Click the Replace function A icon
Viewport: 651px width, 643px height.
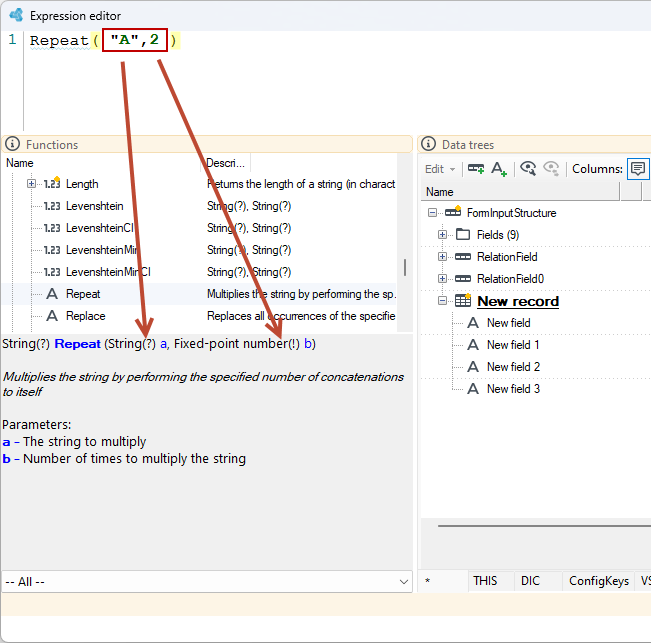(52, 316)
